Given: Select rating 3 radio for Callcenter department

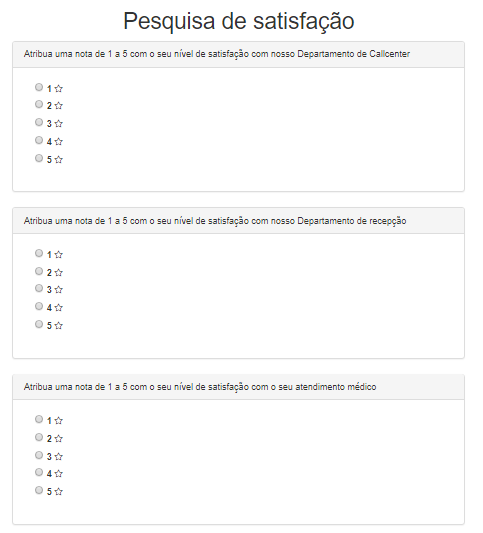Looking at the screenshot, I should point(39,122).
